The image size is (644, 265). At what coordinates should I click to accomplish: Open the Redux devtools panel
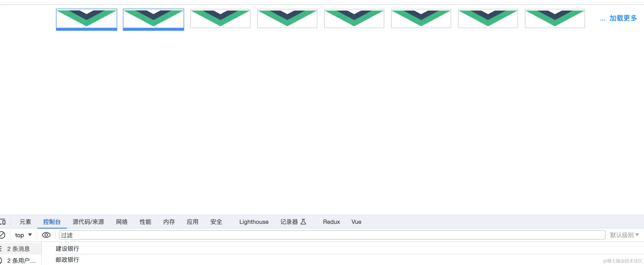point(332,222)
